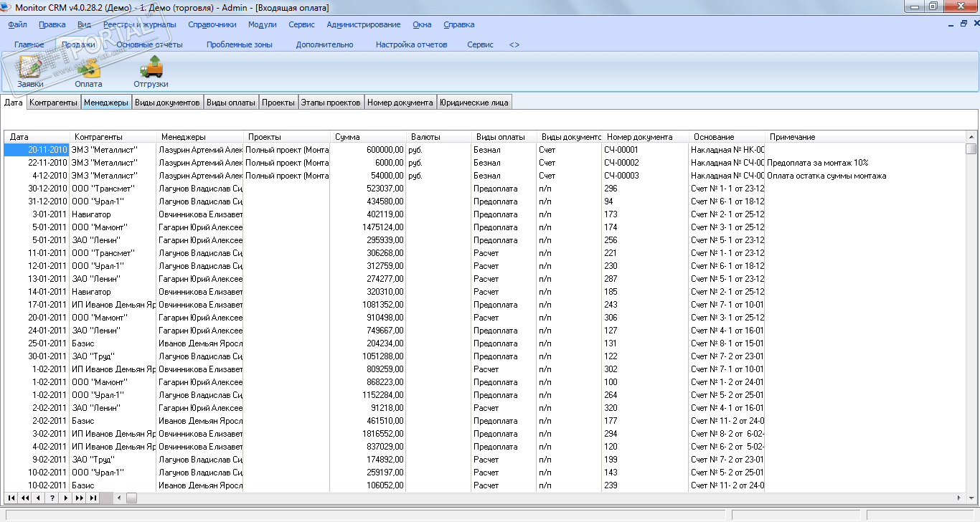
Task: Select the Юридические лица tab
Action: (x=474, y=103)
